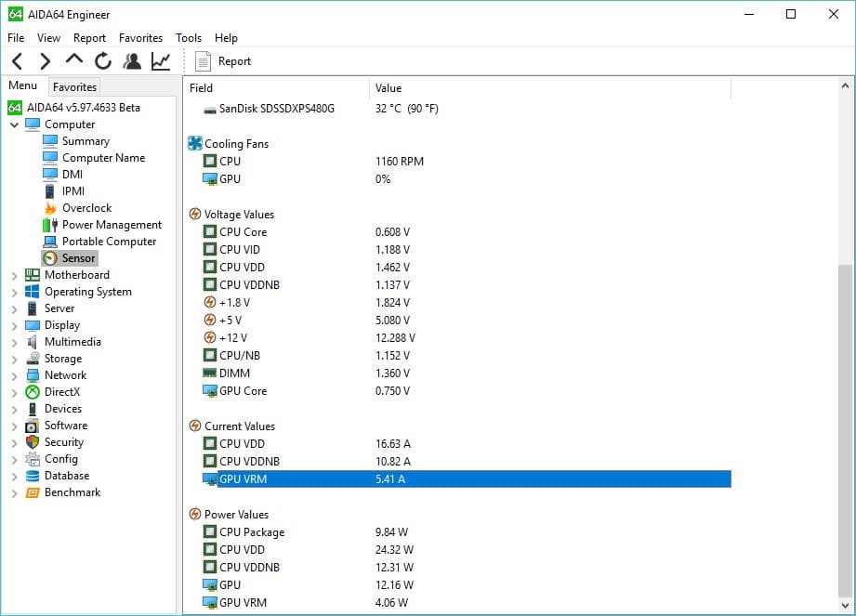This screenshot has height=616, width=856.
Task: Click the up-level arrow toolbar icon
Action: tap(74, 59)
